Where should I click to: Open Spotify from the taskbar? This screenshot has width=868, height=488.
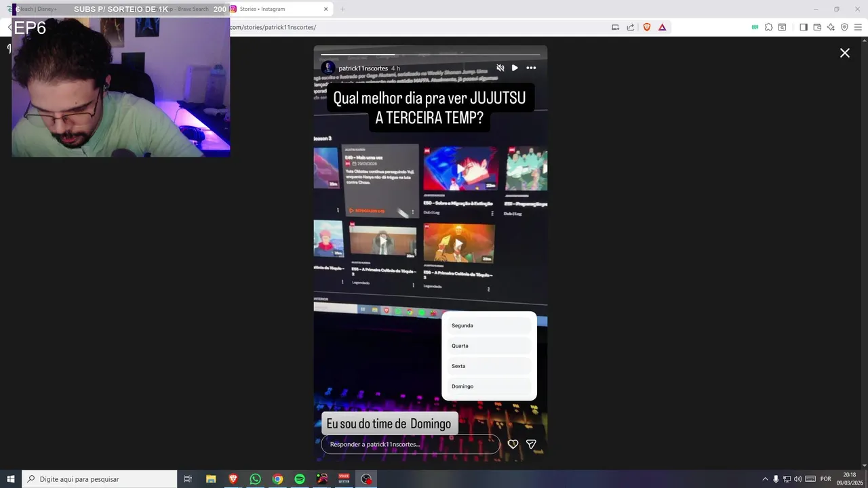(x=300, y=479)
